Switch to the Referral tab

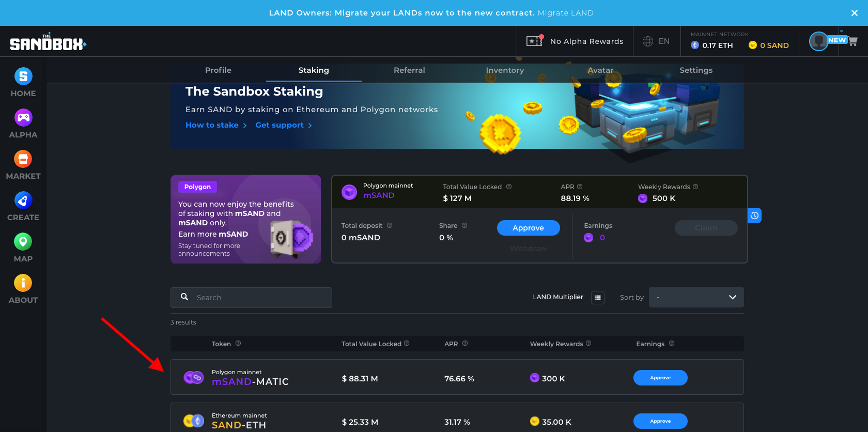[409, 70]
